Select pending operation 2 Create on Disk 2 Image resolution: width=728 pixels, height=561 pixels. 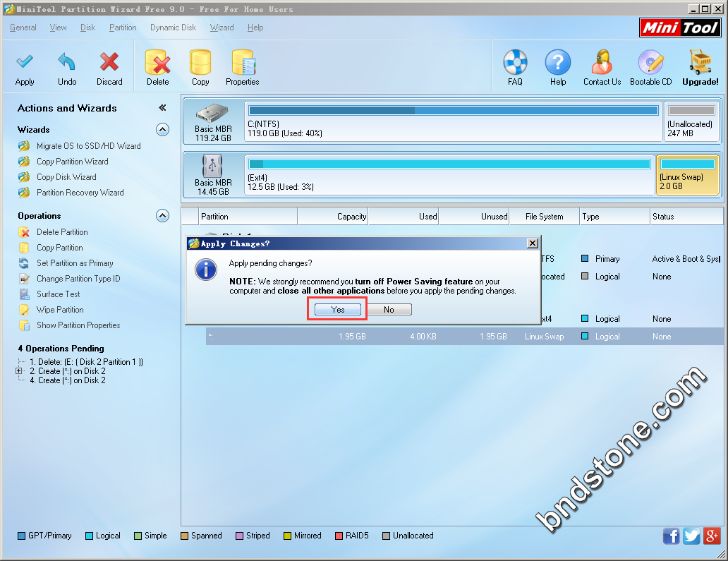67,371
